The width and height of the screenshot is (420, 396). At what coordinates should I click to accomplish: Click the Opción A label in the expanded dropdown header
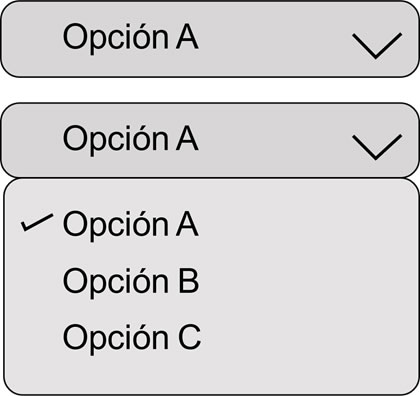pos(130,139)
